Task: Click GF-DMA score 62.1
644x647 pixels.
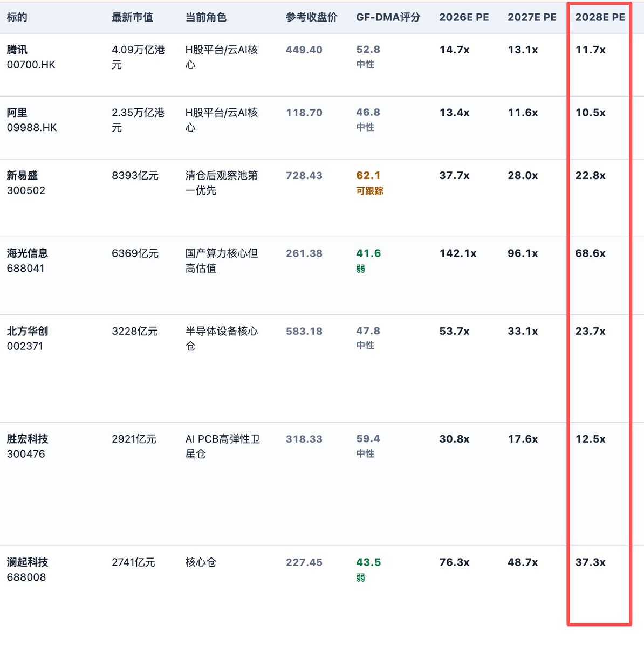Action: pyautogui.click(x=368, y=175)
